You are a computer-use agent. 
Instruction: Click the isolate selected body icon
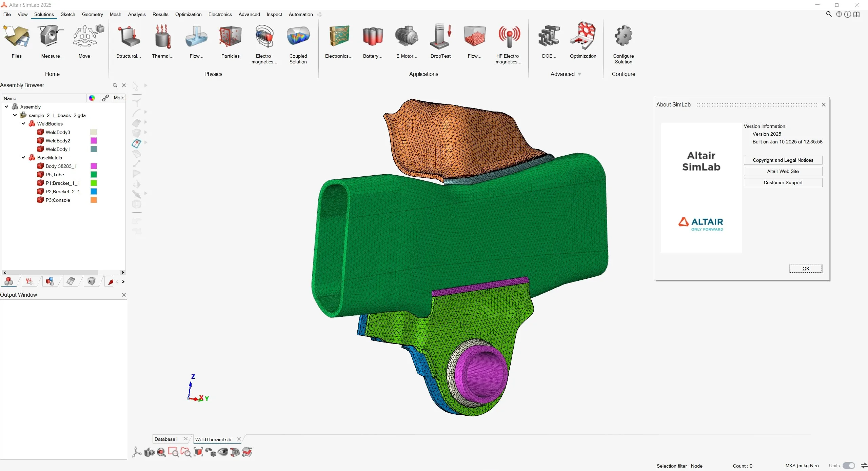point(198,452)
